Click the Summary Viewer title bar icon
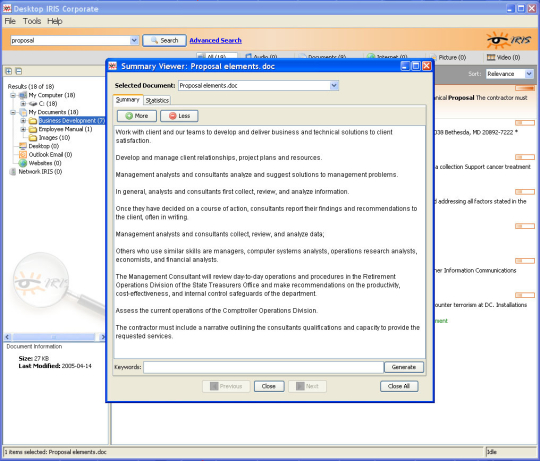Image resolution: width=540 pixels, height=461 pixels. click(113, 66)
